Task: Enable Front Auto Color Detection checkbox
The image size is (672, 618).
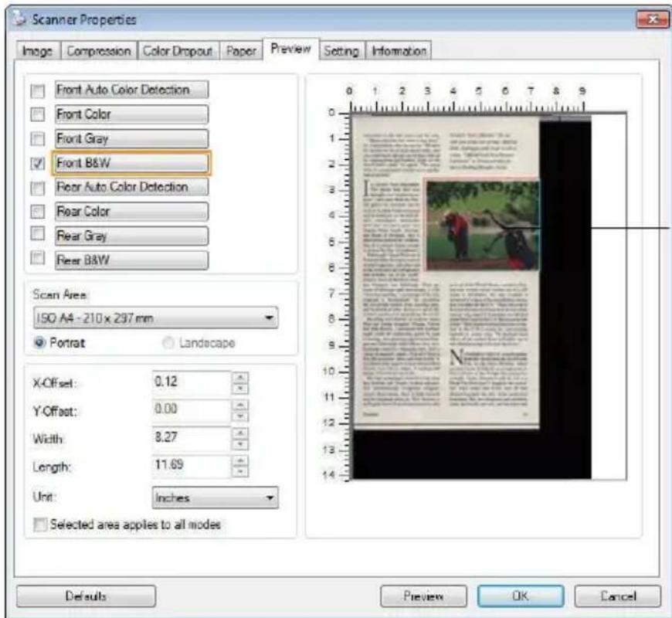Action: 38,90
